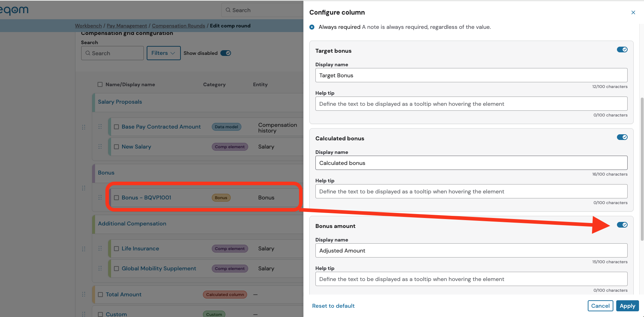Image resolution: width=644 pixels, height=317 pixels.
Task: Go to Pay Management breadcrumb
Action: [x=127, y=26]
